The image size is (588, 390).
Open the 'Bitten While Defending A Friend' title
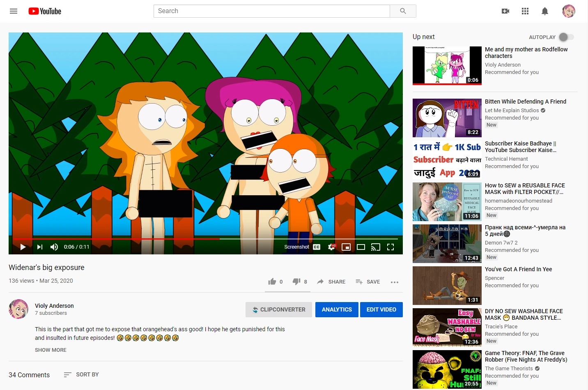point(526,102)
